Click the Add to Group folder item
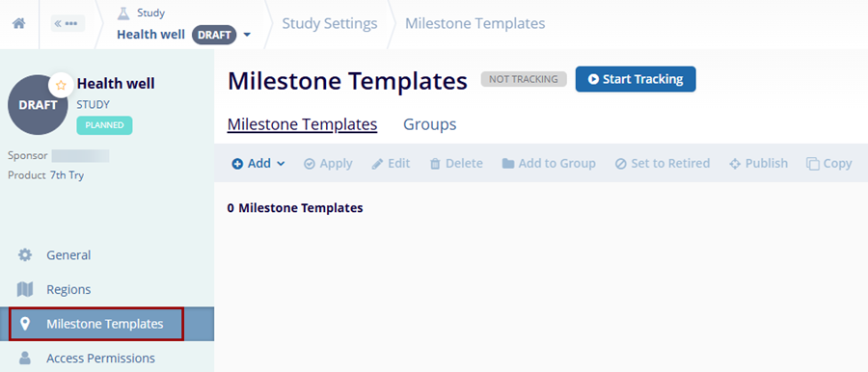This screenshot has width=868, height=372. [x=549, y=163]
